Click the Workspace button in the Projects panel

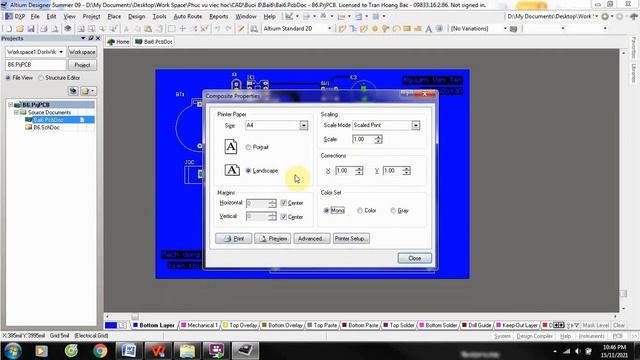coord(82,52)
